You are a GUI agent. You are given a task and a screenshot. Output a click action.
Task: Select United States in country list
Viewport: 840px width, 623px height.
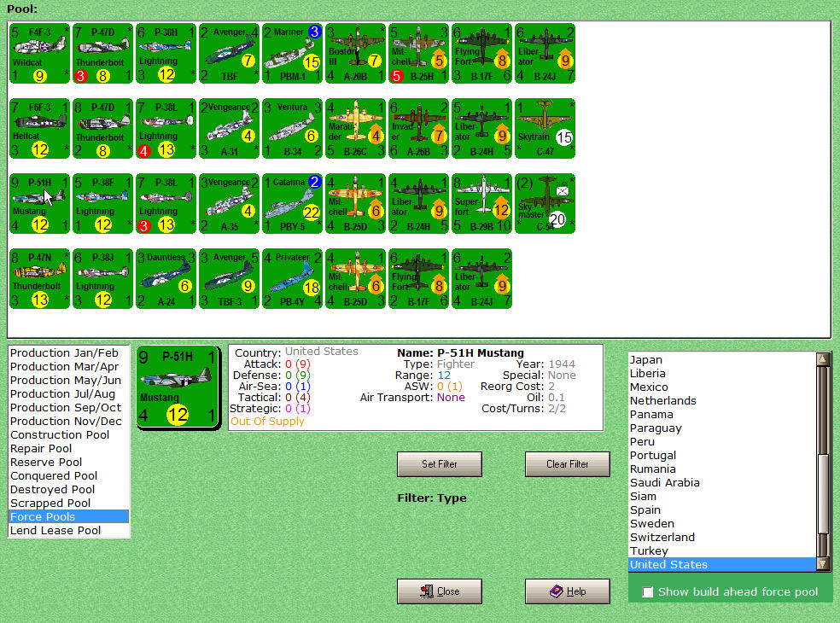coord(722,565)
